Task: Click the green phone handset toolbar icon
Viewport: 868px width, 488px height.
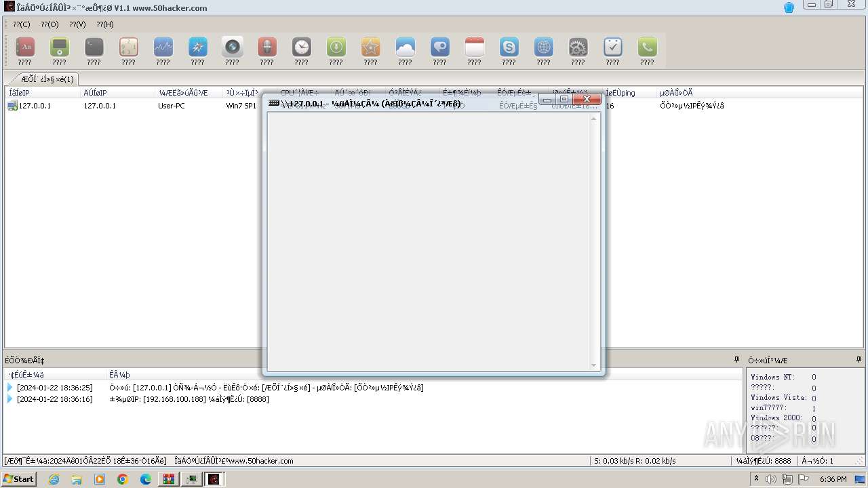Action: point(648,47)
